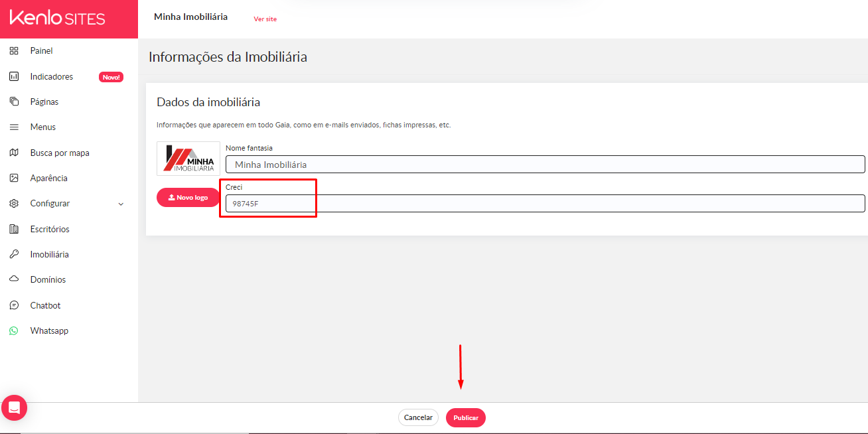Click the Páginas copy icon
This screenshot has height=434, width=868.
click(14, 102)
